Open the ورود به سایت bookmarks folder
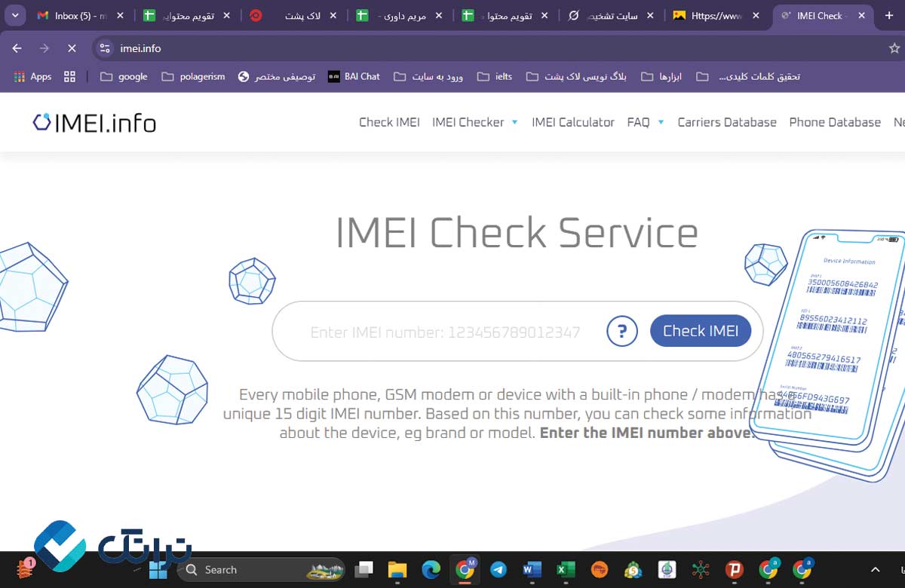The height and width of the screenshot is (588, 905). point(428,76)
